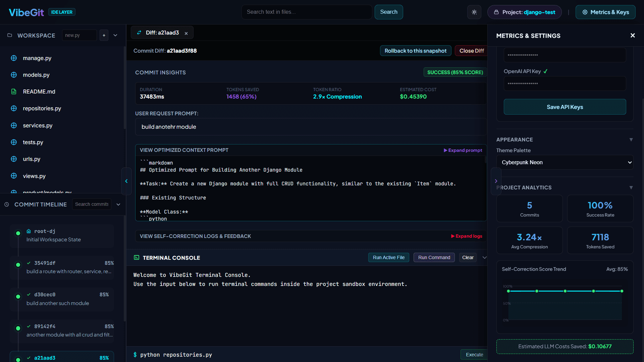Screen dimensions: 644x362
Task: Click the repositories.py file icon
Action: (x=14, y=108)
